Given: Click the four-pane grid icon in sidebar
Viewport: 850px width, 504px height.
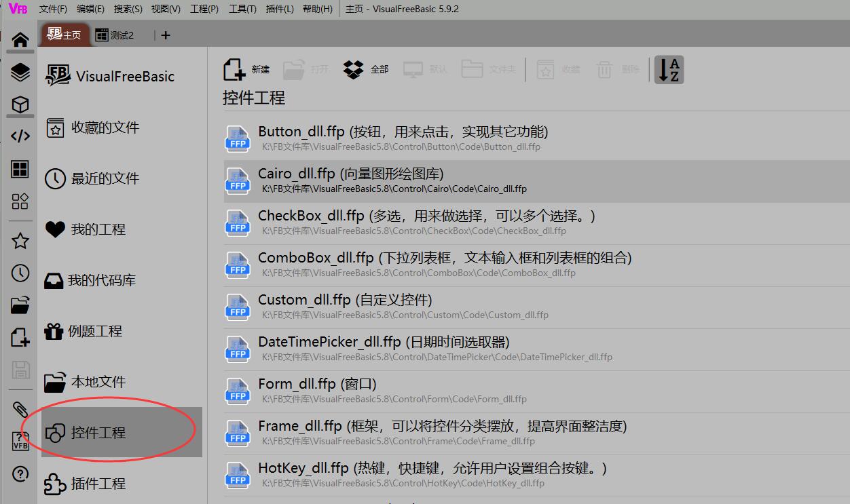Looking at the screenshot, I should [20, 169].
